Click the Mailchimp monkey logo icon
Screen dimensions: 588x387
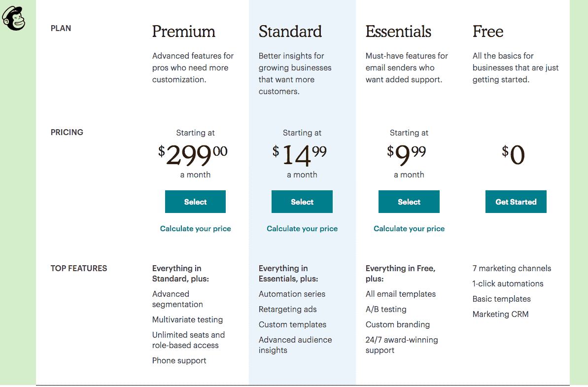13,18
